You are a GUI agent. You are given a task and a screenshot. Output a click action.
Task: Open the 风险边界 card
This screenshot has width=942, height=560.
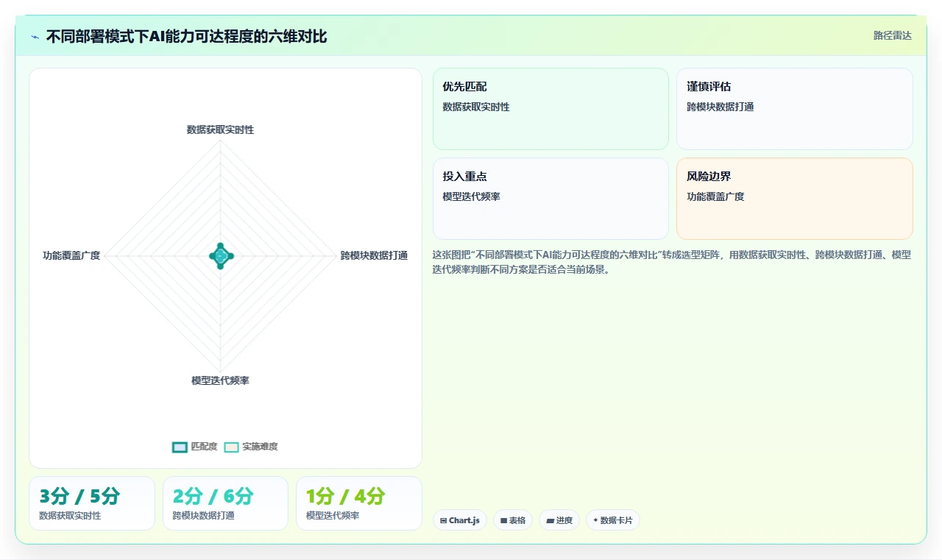[x=795, y=199]
